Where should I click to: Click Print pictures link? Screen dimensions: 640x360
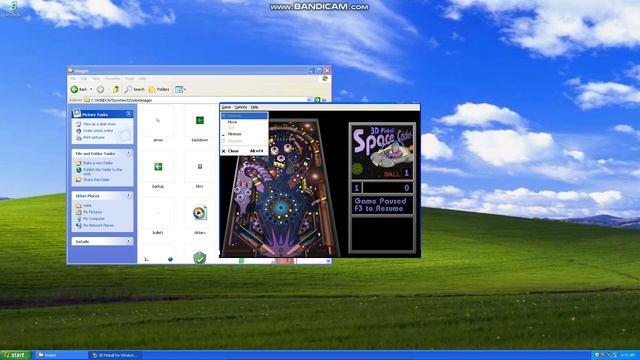[x=91, y=138]
